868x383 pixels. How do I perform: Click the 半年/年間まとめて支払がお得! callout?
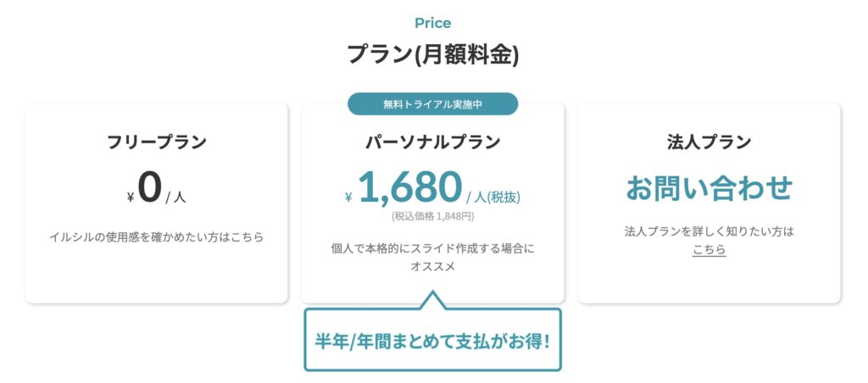(432, 341)
